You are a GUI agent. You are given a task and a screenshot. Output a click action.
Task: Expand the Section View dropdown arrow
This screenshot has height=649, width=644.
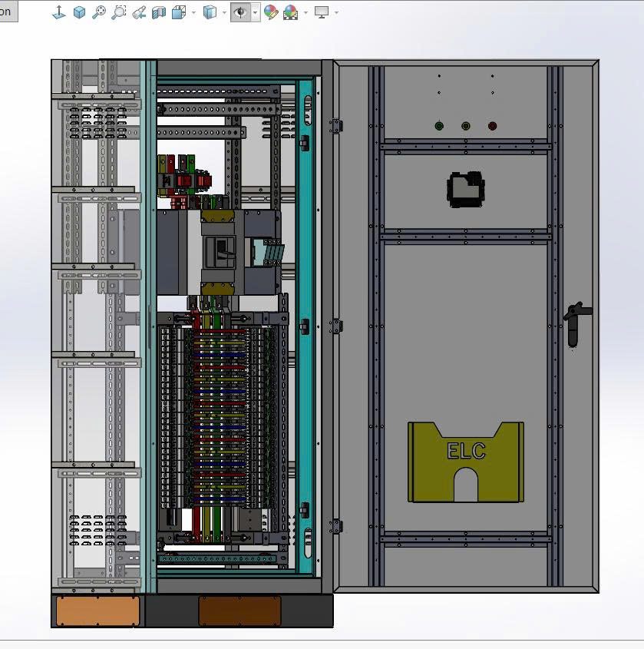coord(193,11)
